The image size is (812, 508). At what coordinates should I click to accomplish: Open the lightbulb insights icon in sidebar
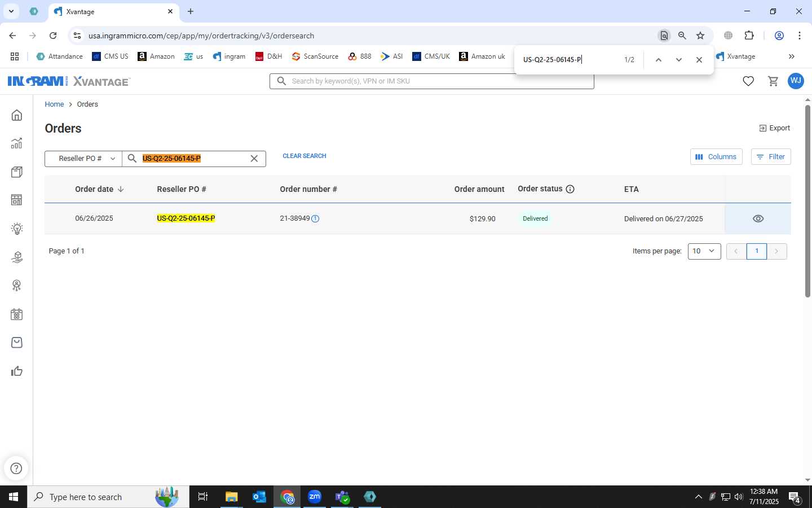17,229
